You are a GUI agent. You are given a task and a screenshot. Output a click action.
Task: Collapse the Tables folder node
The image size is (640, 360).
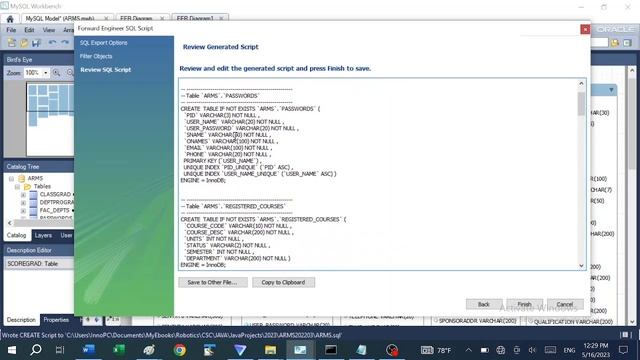pyautogui.click(x=17, y=187)
